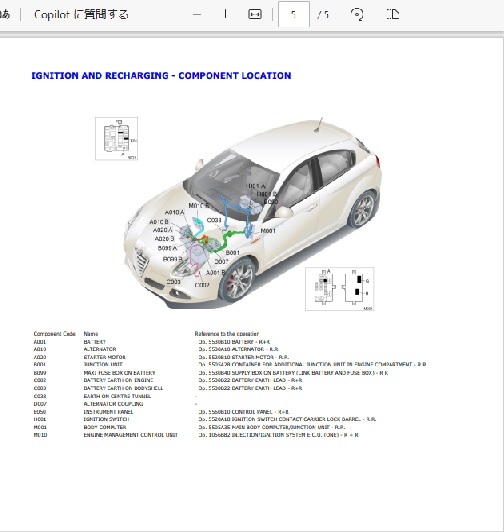Select the page number input field
504x532 pixels.
click(294, 14)
